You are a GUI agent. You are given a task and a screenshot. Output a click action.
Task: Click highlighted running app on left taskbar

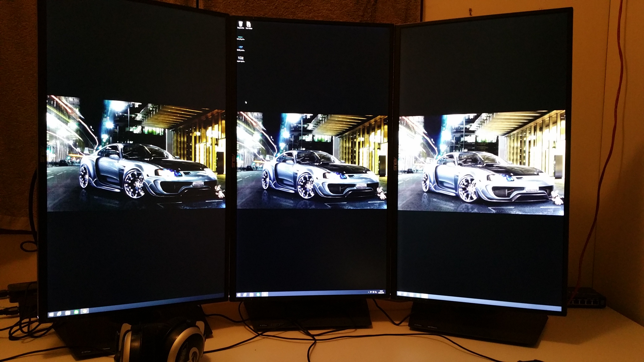point(85,311)
